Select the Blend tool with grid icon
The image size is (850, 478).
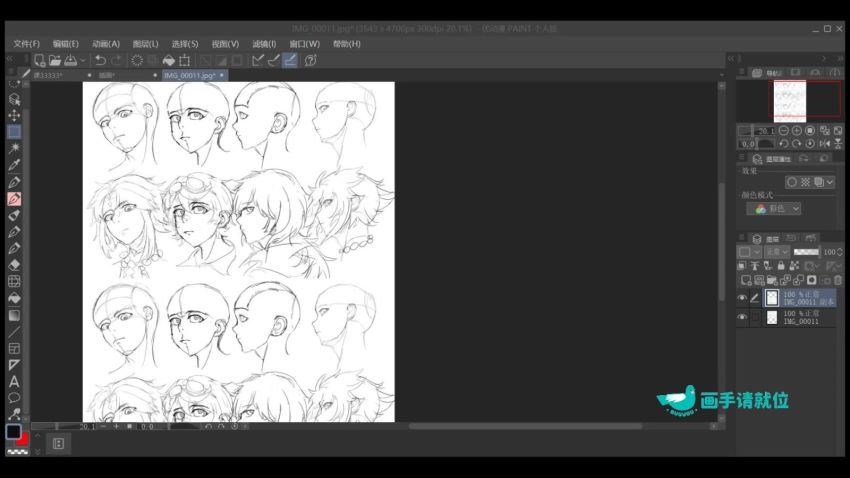(14, 281)
